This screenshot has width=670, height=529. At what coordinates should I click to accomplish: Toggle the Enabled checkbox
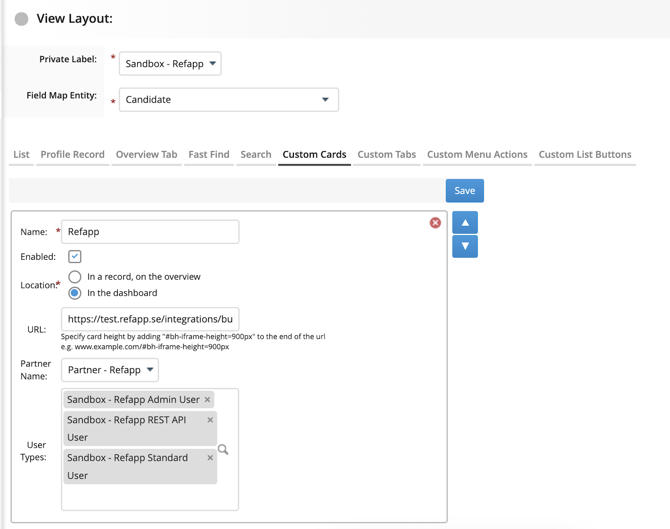[x=75, y=257]
